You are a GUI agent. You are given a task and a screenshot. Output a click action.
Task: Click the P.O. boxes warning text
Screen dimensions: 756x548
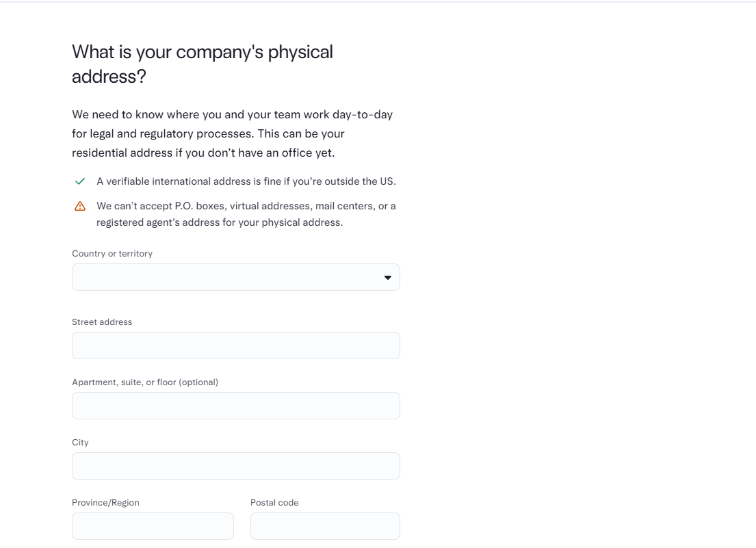[246, 214]
